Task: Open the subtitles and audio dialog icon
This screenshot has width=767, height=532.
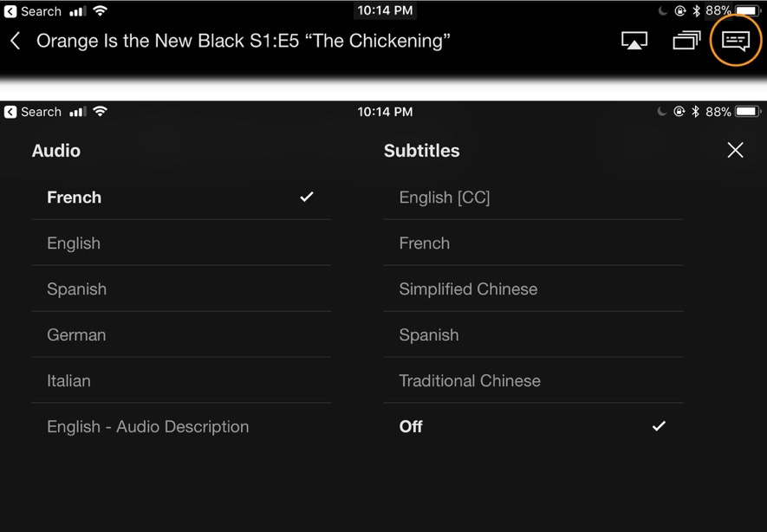Action: [x=735, y=40]
